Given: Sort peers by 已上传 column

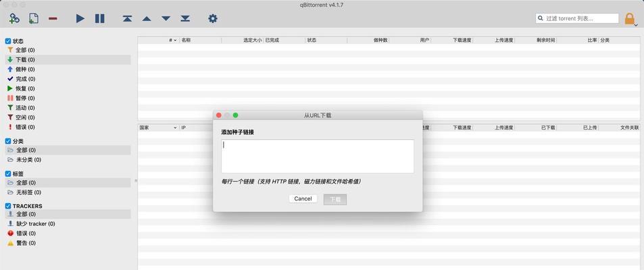Looking at the screenshot, I should pyautogui.click(x=578, y=128).
